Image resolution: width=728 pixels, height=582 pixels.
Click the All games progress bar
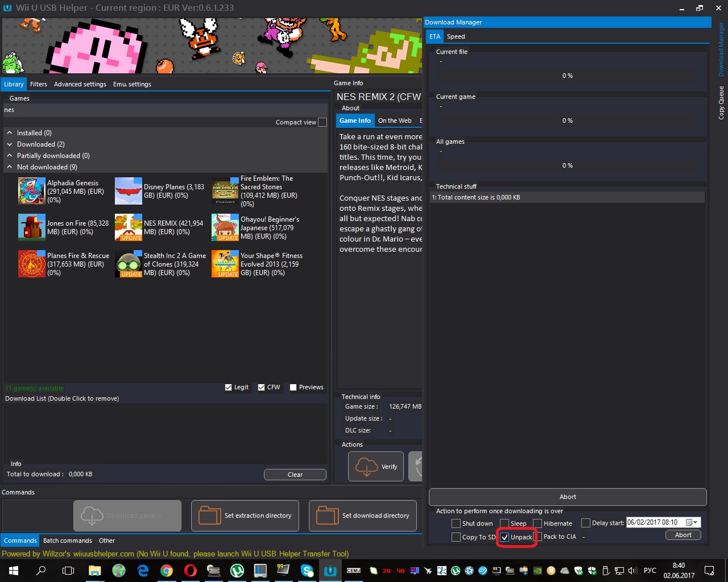pyautogui.click(x=568, y=165)
